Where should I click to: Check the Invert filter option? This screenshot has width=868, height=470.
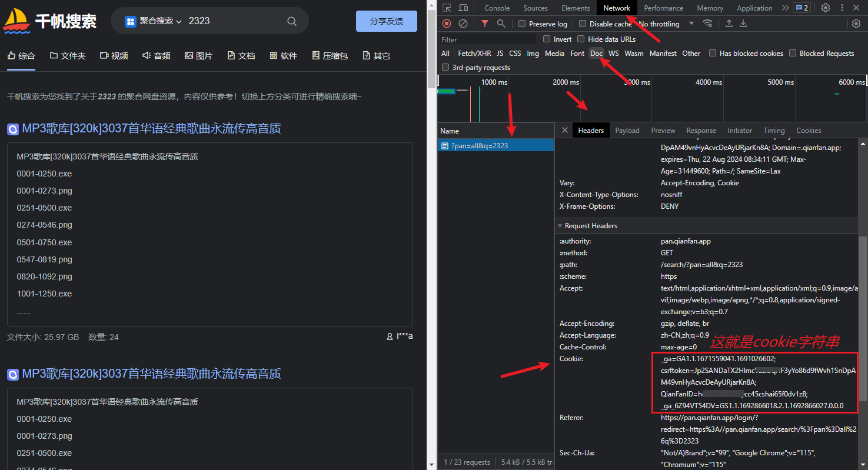point(547,39)
